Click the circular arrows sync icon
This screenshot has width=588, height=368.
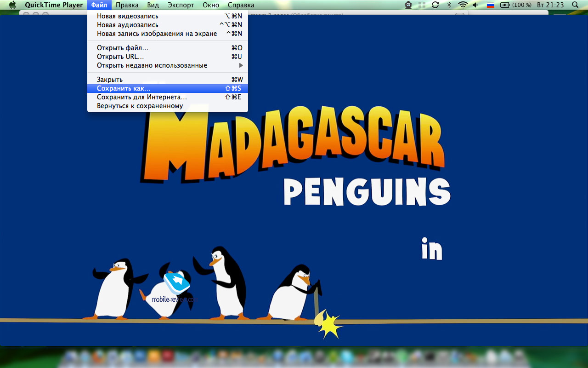(435, 5)
